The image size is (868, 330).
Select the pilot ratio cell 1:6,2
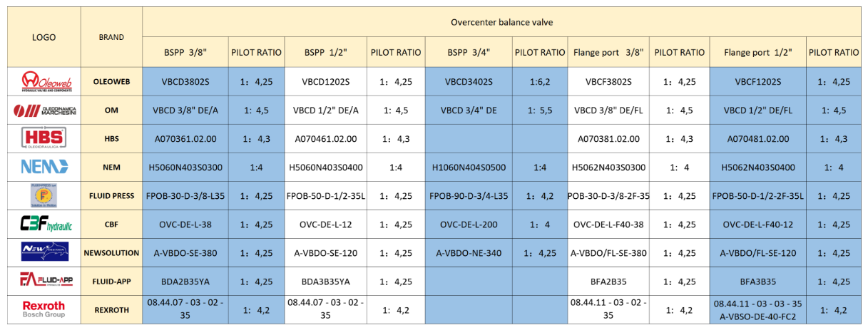click(x=539, y=82)
